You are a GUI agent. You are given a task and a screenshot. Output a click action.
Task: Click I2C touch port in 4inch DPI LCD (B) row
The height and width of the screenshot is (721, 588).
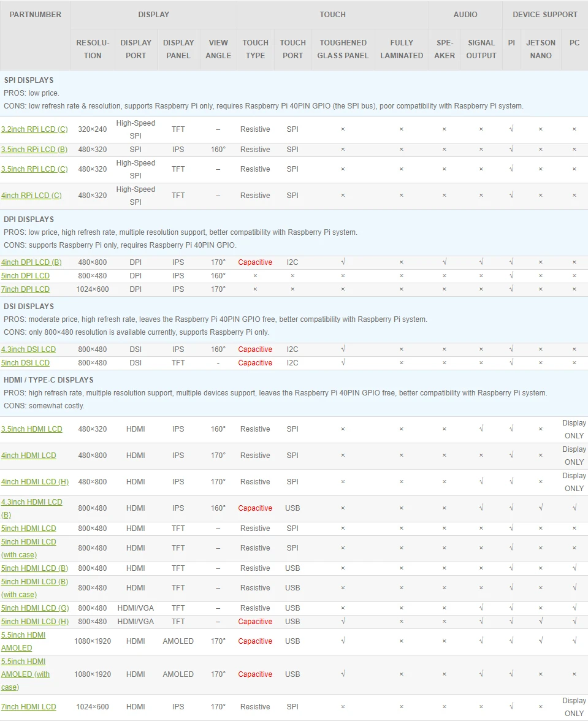[292, 262]
